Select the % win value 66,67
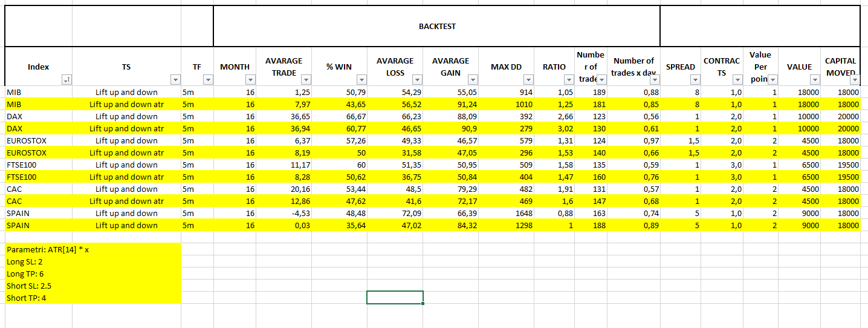The width and height of the screenshot is (868, 328). [339, 116]
